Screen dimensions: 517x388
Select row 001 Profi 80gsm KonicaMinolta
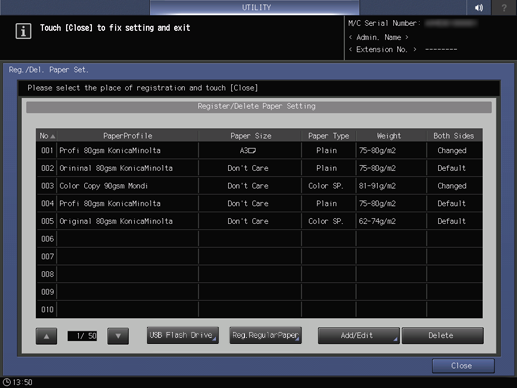pos(259,150)
